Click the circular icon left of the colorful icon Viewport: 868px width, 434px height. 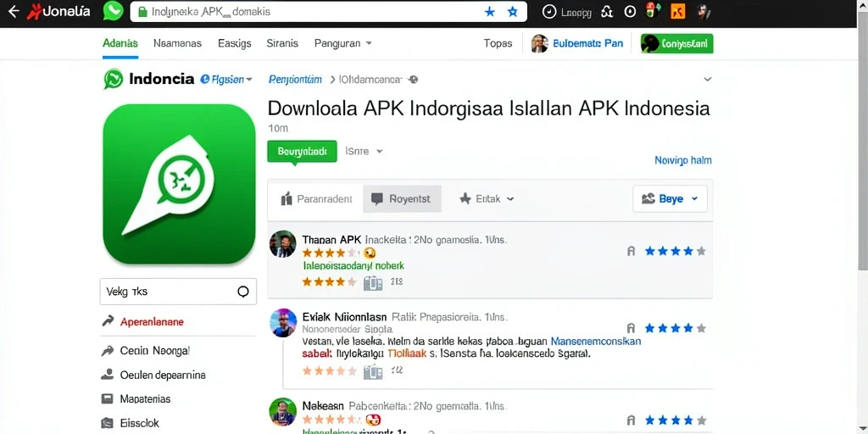(630, 12)
